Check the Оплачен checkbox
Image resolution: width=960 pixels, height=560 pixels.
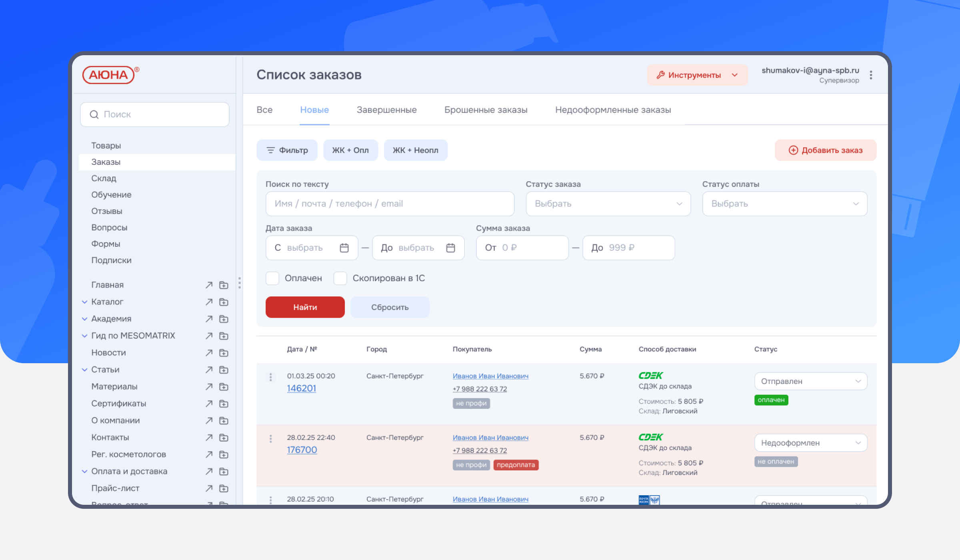[x=272, y=278]
